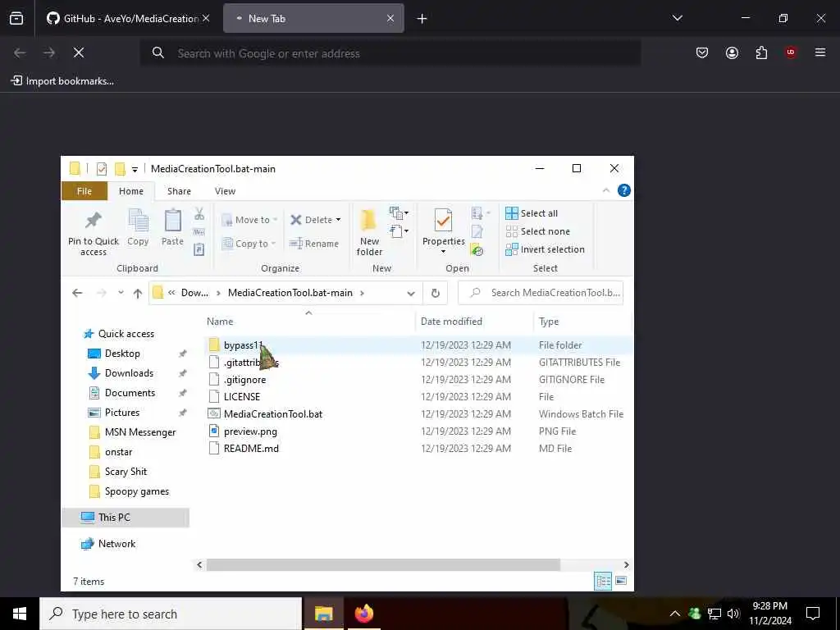This screenshot has width=840, height=630.
Task: Click the Edit icon in Open group
Action: point(477,231)
